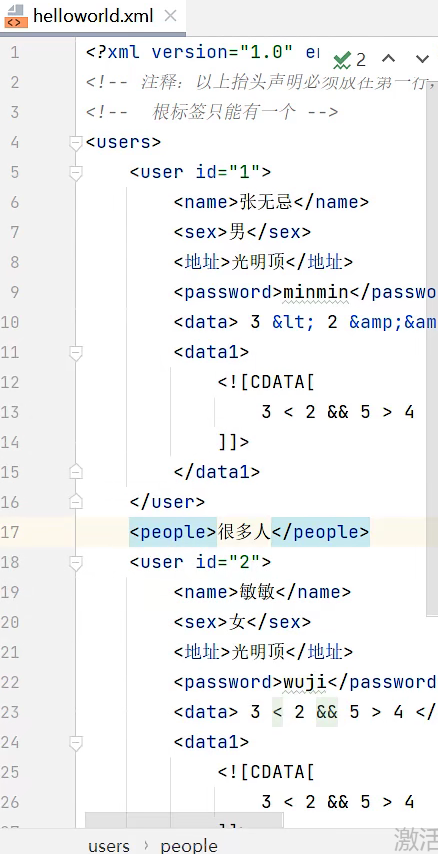
Task: Click the &lt; entity on line 10
Action: [x=294, y=322]
